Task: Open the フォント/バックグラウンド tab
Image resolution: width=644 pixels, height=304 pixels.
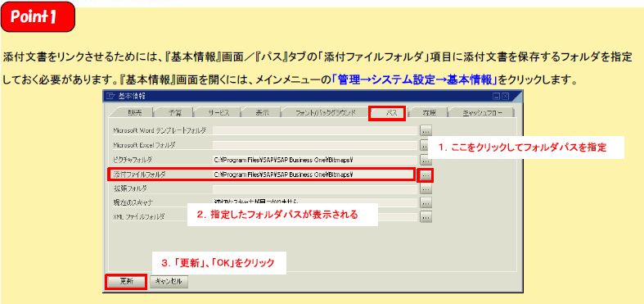Action: click(x=326, y=113)
